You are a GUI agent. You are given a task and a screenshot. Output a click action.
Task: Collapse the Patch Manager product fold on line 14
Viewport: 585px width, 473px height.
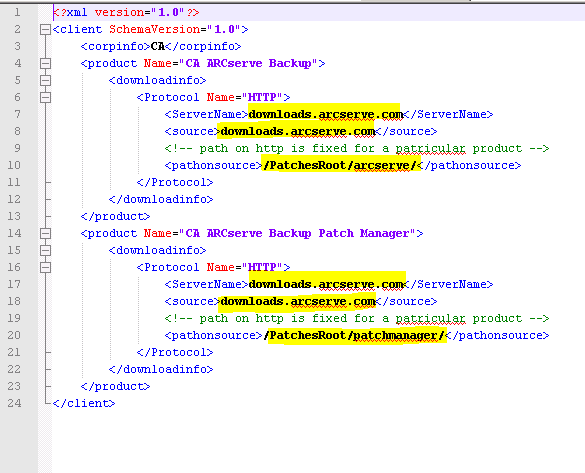(x=45, y=234)
